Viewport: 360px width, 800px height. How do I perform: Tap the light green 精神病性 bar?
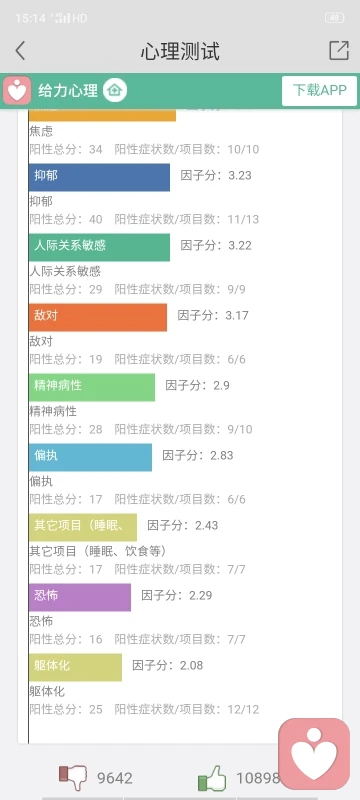click(x=92, y=387)
